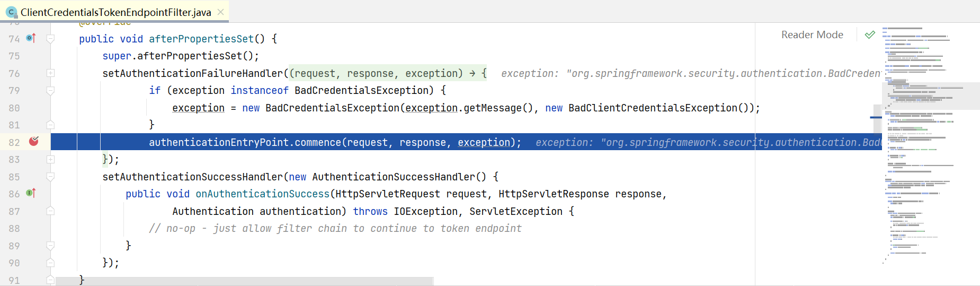980x286 pixels.
Task: Collapse the anonymous class at line 85
Action: tap(50, 177)
